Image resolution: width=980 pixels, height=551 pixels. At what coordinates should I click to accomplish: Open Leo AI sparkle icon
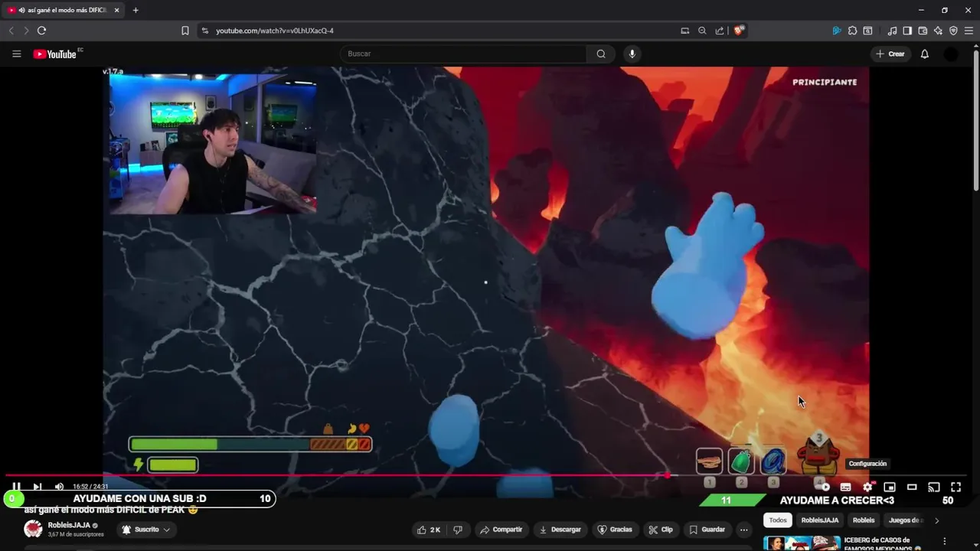coord(938,31)
